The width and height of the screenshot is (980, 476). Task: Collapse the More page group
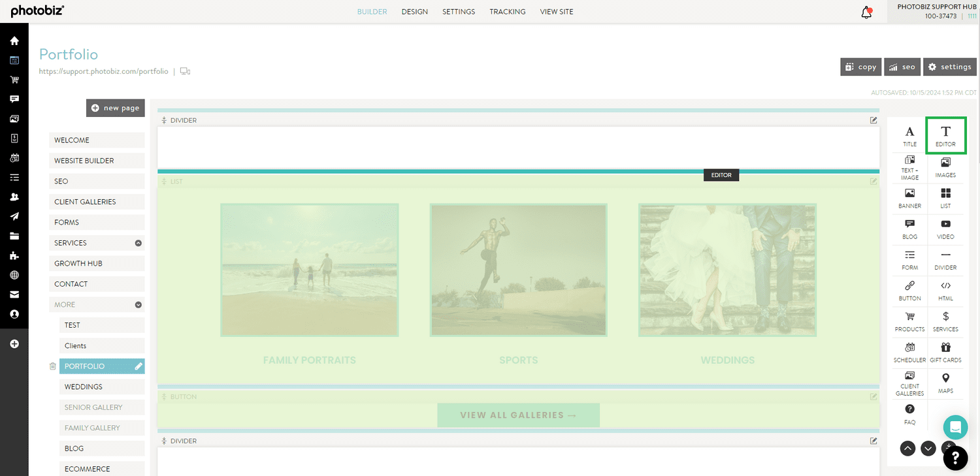point(138,304)
